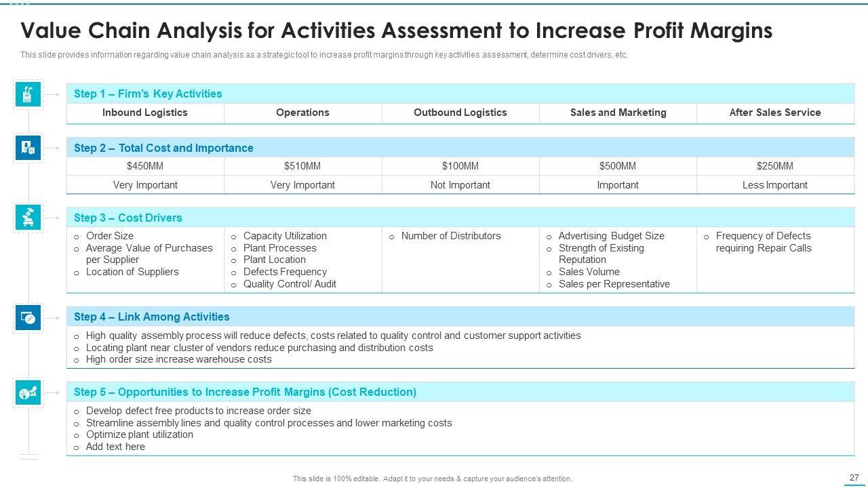Select the Step 4 link among activities icon
Image resolution: width=868 pixels, height=488 pixels.
pyautogui.click(x=28, y=317)
